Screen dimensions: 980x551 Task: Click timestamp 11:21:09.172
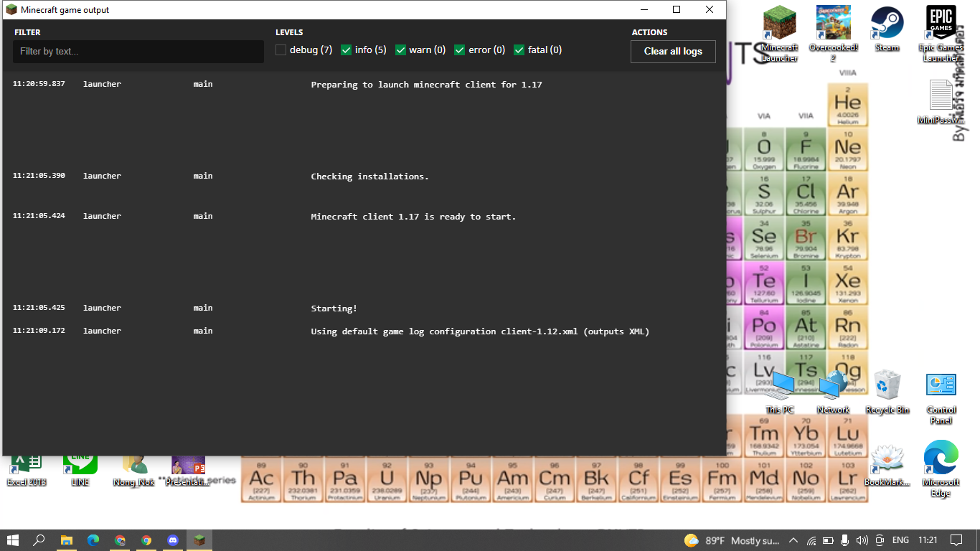click(39, 331)
